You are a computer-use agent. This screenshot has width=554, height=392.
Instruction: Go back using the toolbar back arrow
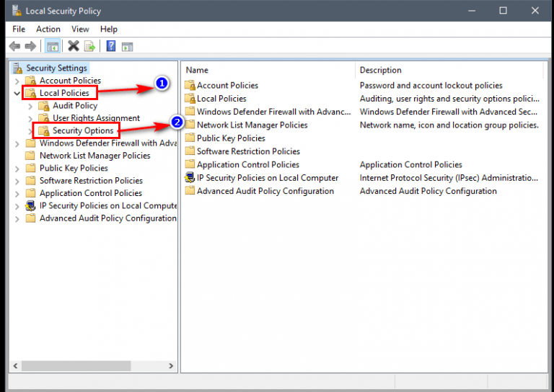[x=14, y=46]
